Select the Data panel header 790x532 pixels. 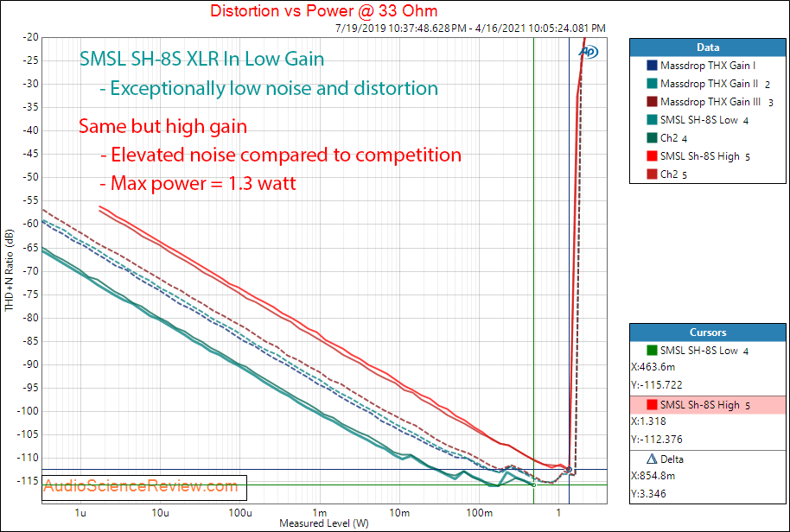(707, 47)
